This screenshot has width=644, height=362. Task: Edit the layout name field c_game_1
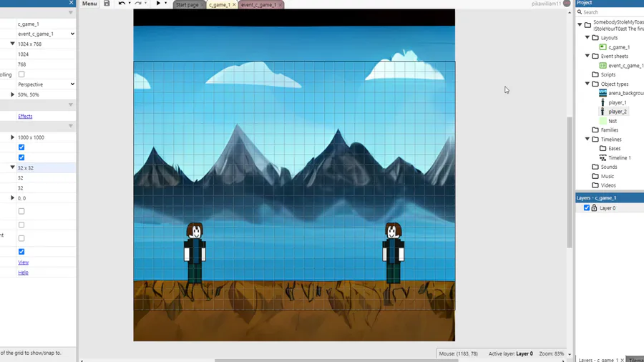(x=46, y=24)
